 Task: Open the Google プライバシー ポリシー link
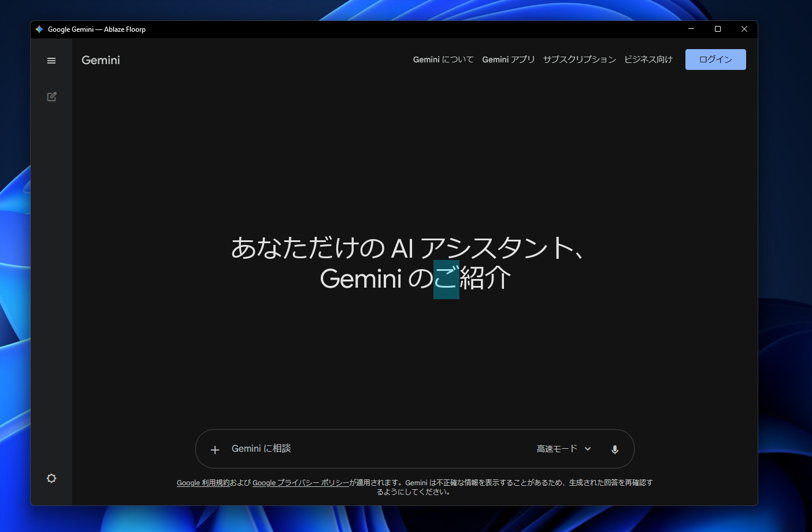click(301, 482)
